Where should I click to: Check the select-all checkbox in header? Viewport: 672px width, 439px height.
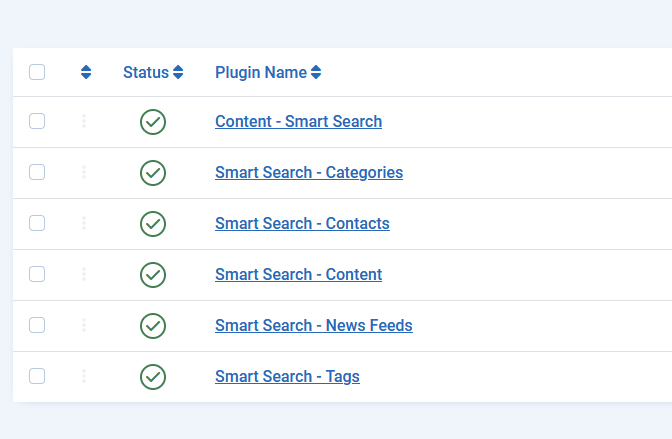tap(37, 72)
